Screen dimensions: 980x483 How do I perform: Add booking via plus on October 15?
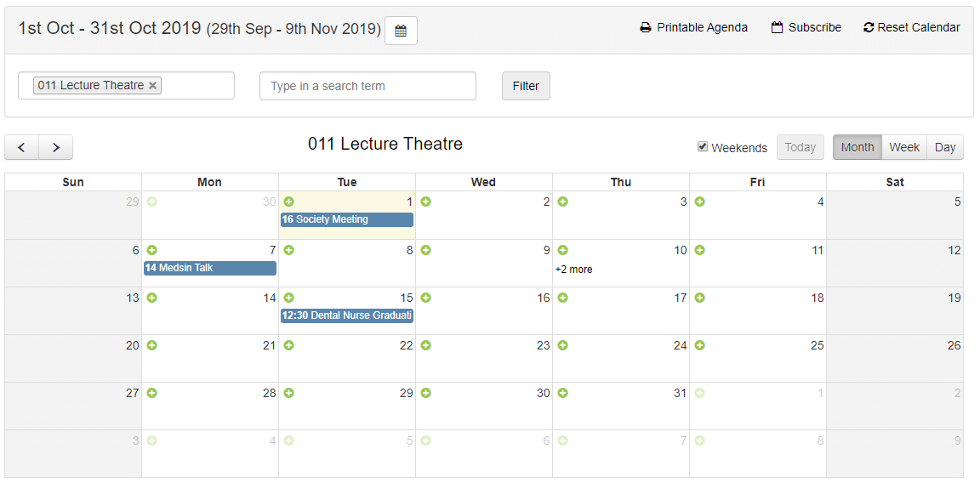point(288,298)
